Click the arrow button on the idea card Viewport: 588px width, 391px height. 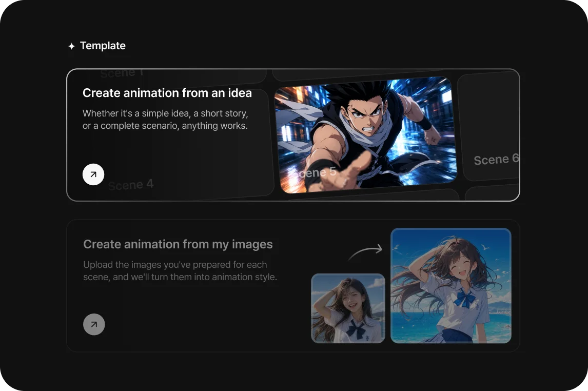coord(93,174)
